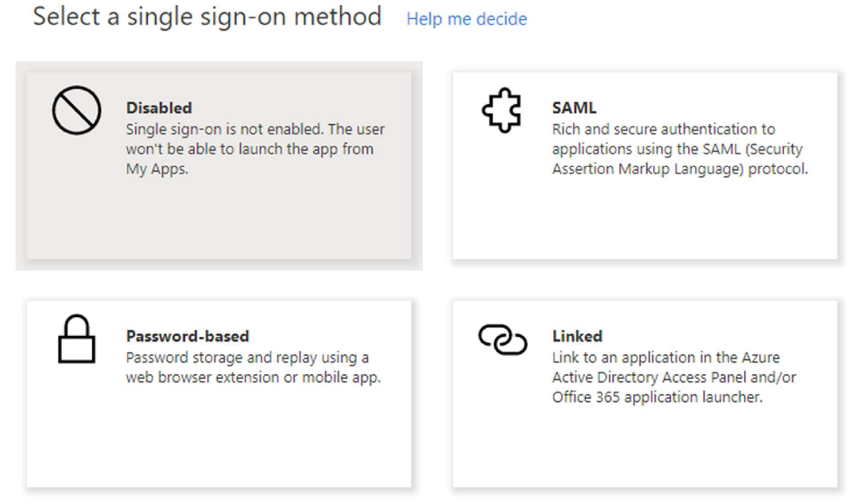Click the 'Rich and secure authentication' description
The height and width of the screenshot is (504, 848).
click(x=679, y=149)
